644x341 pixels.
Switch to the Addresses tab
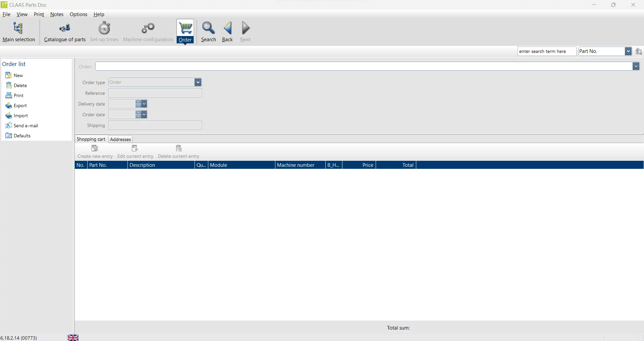[x=120, y=139]
